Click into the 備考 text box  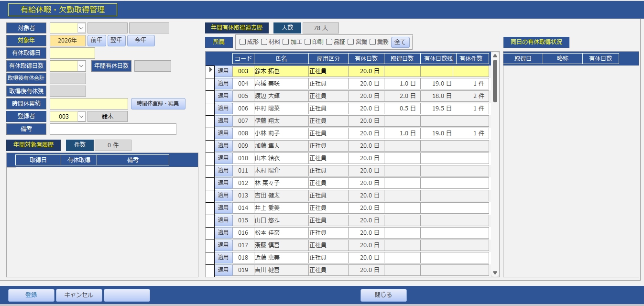coord(113,129)
